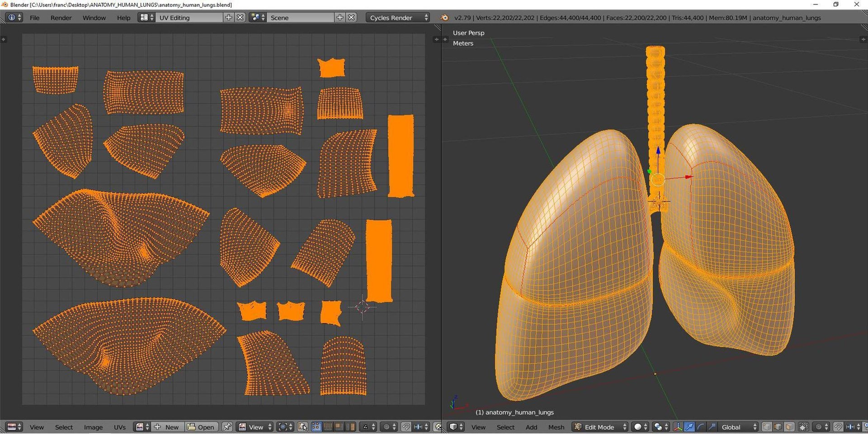Screen dimensions: 868x434
Task: Delete the UV Editing screen layout
Action: [241, 17]
